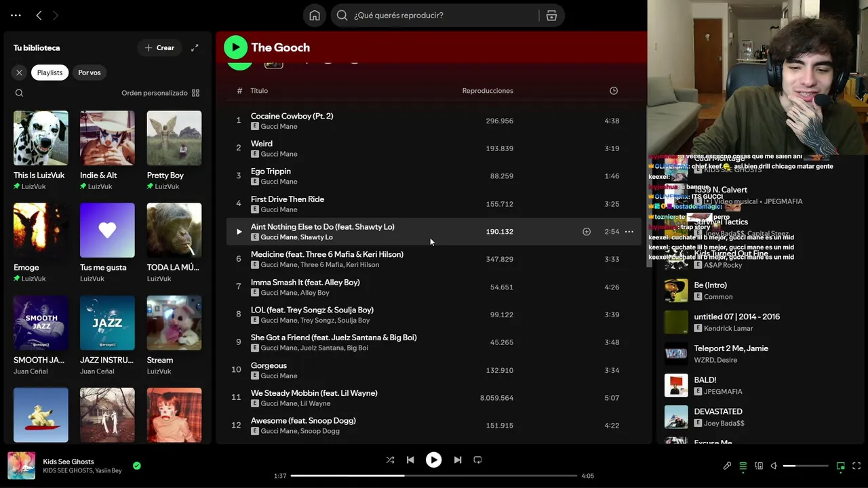
Task: Go to Spotify Home
Action: [x=315, y=16]
